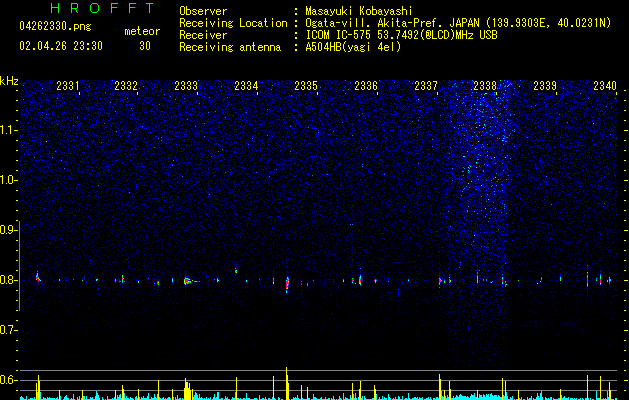The image size is (629, 400).
Task: Click the Receiver label
Action: pyautogui.click(x=203, y=35)
